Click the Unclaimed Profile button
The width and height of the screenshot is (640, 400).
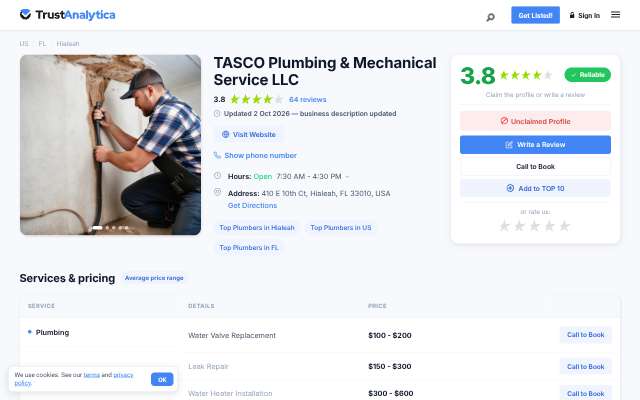pyautogui.click(x=535, y=121)
